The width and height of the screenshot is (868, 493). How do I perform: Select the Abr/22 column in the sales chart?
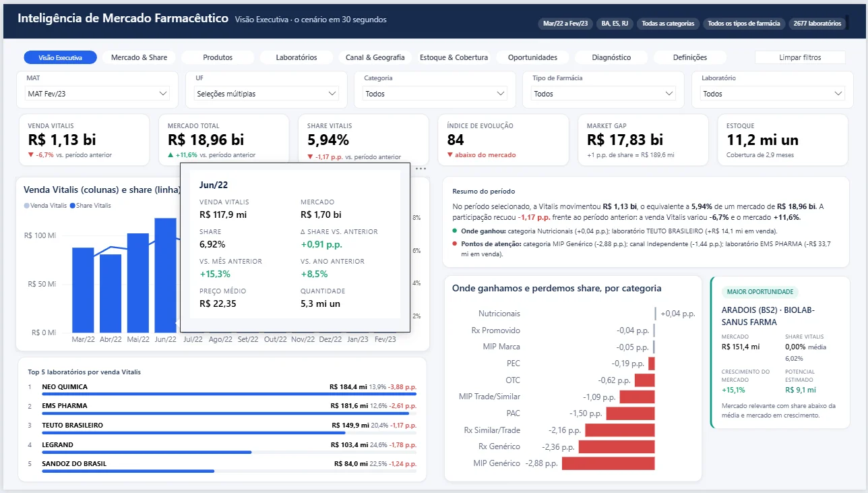pyautogui.click(x=111, y=293)
